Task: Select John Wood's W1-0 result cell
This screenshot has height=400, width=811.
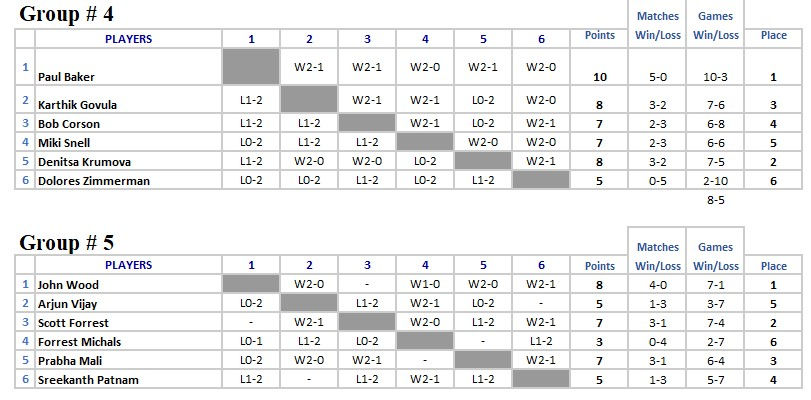Action: (x=425, y=285)
